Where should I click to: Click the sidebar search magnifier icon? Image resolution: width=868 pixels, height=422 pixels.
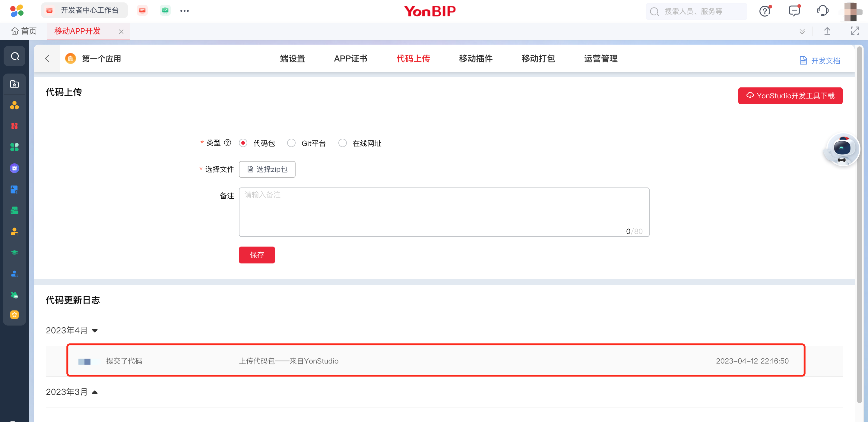15,56
